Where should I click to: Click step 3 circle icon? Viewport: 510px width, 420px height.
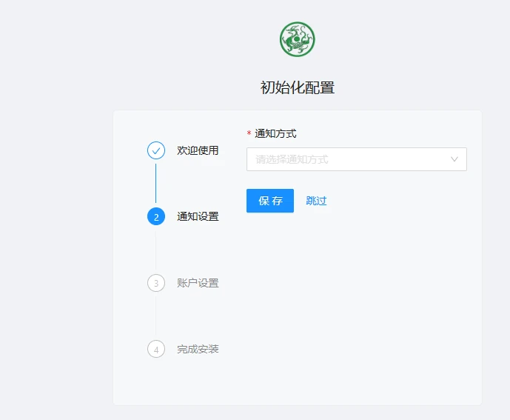point(156,283)
